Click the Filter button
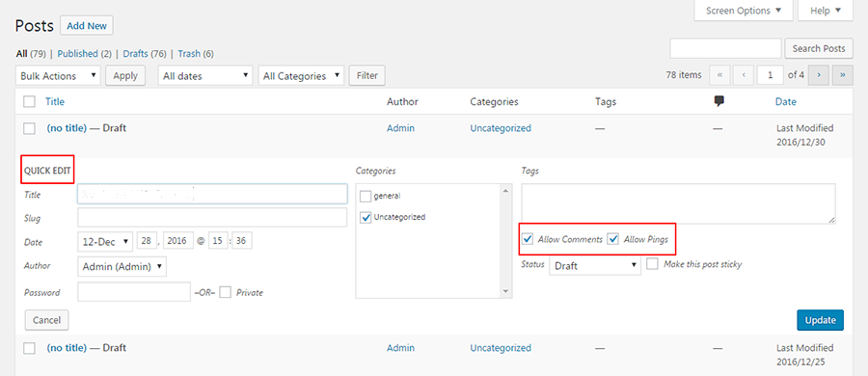The image size is (868, 376). tap(367, 76)
